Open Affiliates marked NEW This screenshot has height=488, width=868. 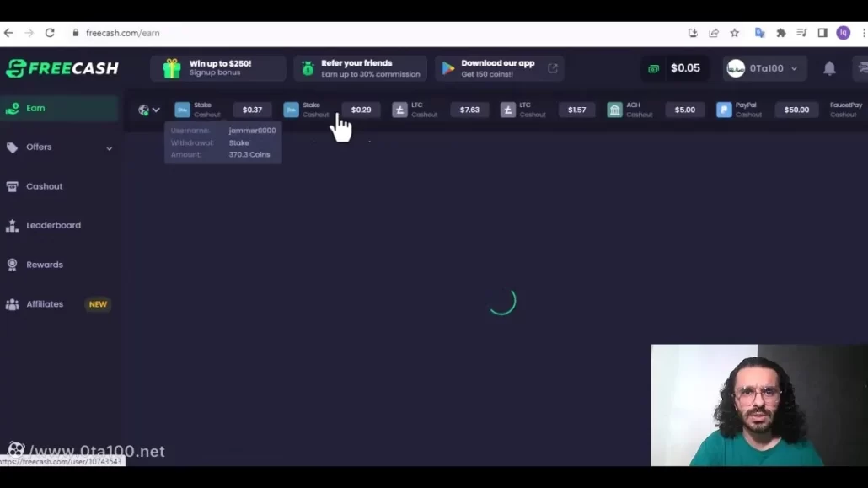(x=45, y=304)
